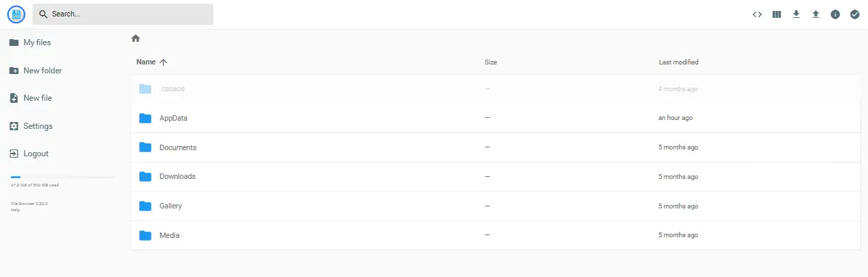Switch the file view mode
The height and width of the screenshot is (277, 868).
coord(777,14)
